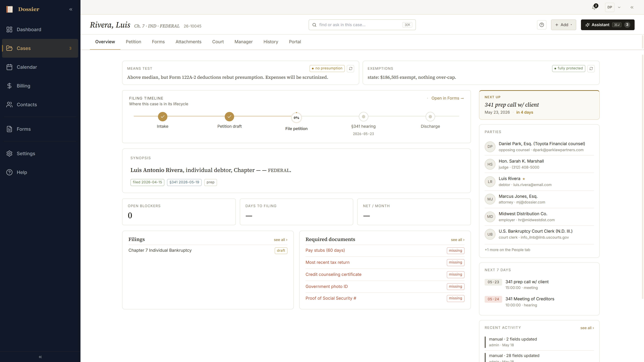Screen dimensions: 644x362
Task: Click the circled question help button
Action: point(542,25)
